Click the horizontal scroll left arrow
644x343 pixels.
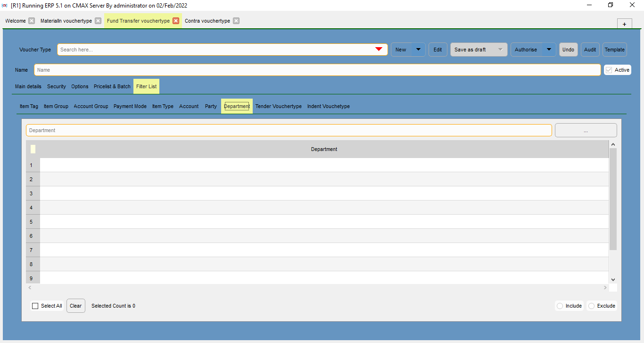tap(30, 287)
